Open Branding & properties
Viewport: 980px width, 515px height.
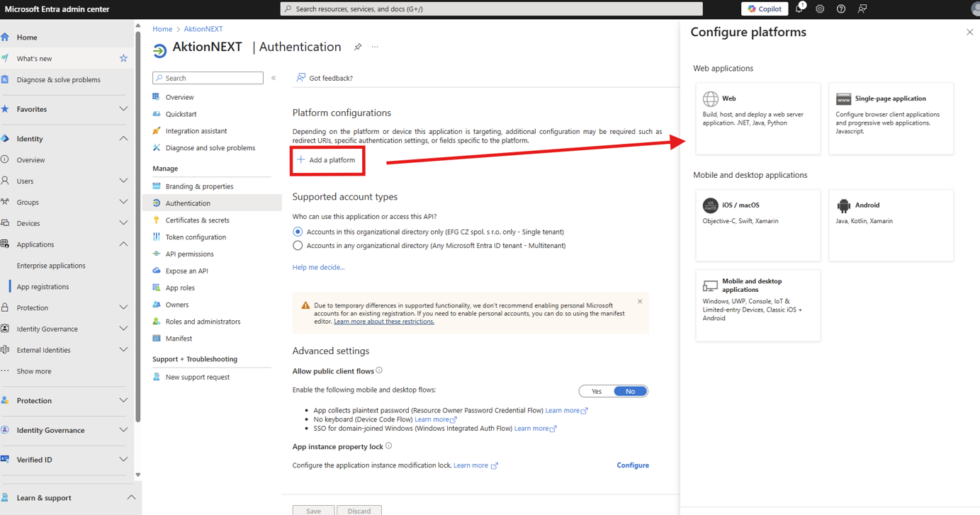[x=199, y=186]
